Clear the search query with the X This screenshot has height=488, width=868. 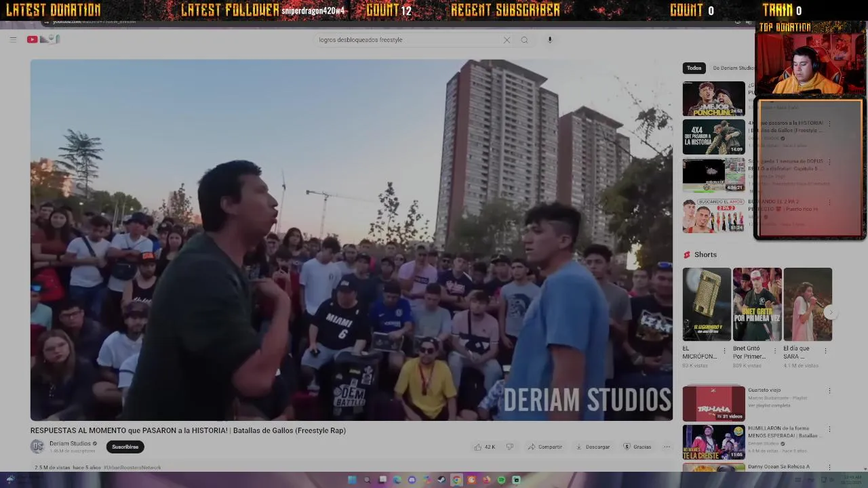(x=507, y=40)
